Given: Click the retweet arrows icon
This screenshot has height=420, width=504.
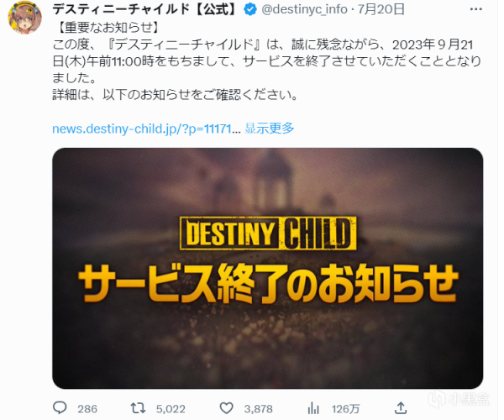Looking at the screenshot, I should [139, 408].
